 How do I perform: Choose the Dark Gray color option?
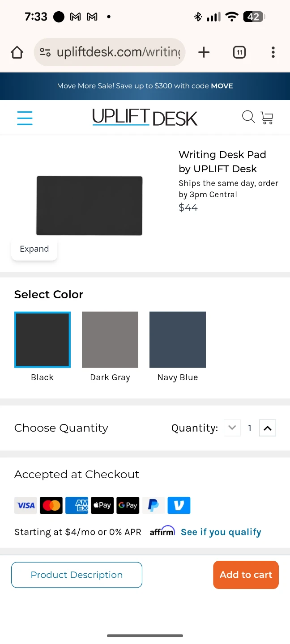[110, 340]
